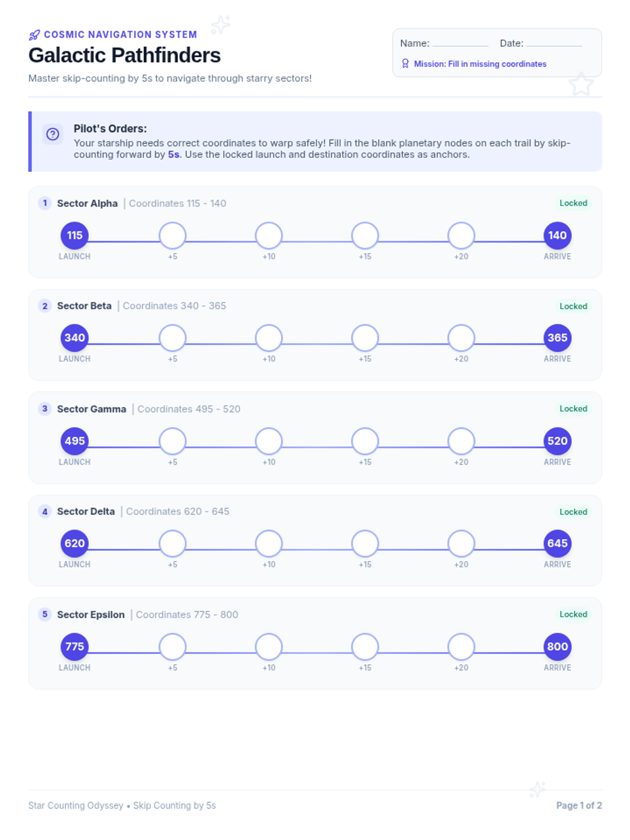The image size is (630, 840).
Task: Click the Mission: Fill in missing coordinates text
Action: click(x=480, y=64)
